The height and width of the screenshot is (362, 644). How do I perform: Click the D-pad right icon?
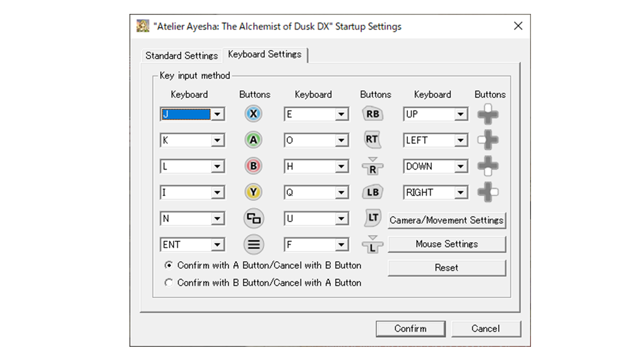pos(488,192)
